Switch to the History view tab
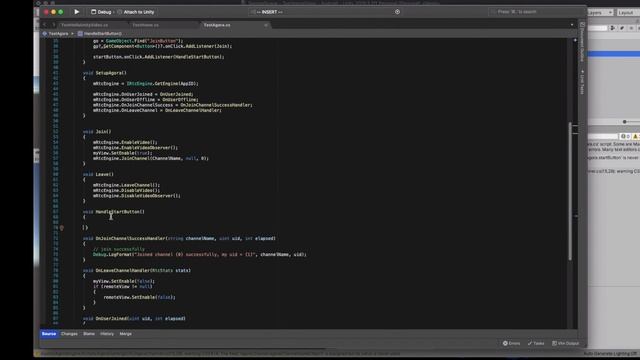 coord(107,333)
